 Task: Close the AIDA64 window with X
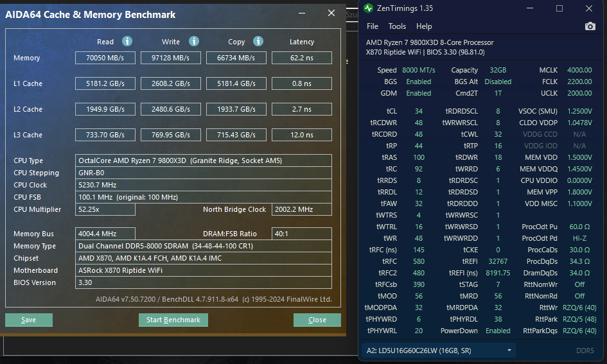(x=331, y=13)
